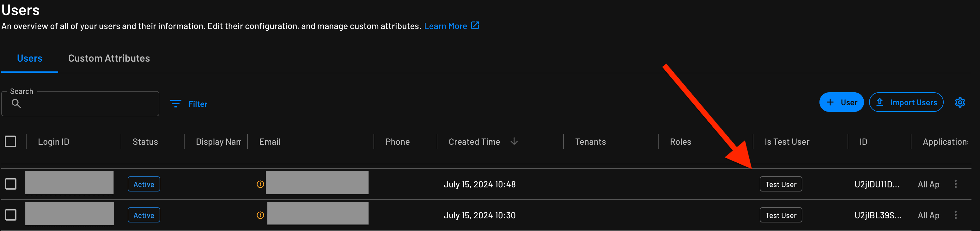Click the warning icon beside the first user's email

[x=259, y=184]
